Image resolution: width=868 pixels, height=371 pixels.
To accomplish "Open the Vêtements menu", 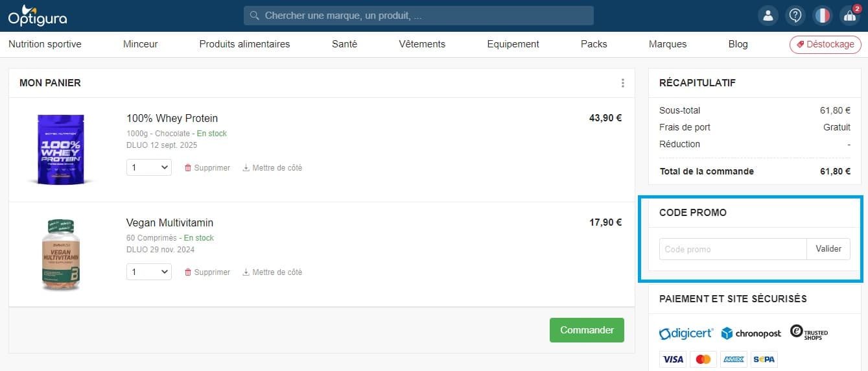I will click(422, 44).
